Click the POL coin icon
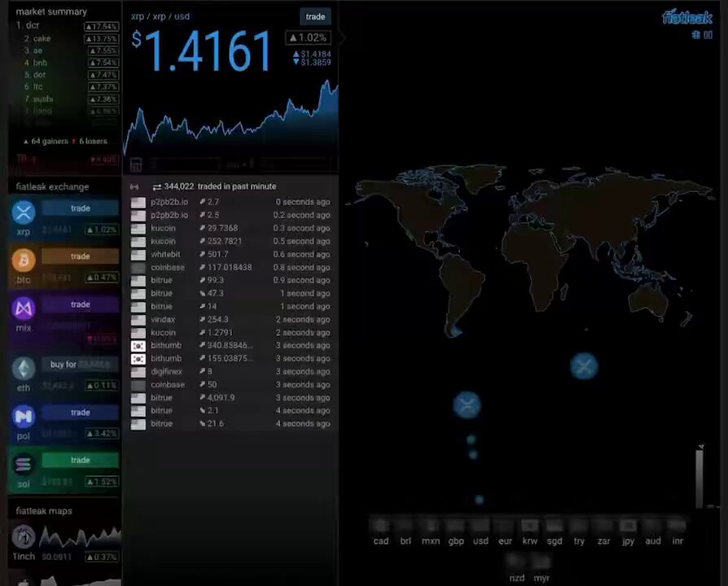Viewport: 728px width, 586px height. pos(24,417)
